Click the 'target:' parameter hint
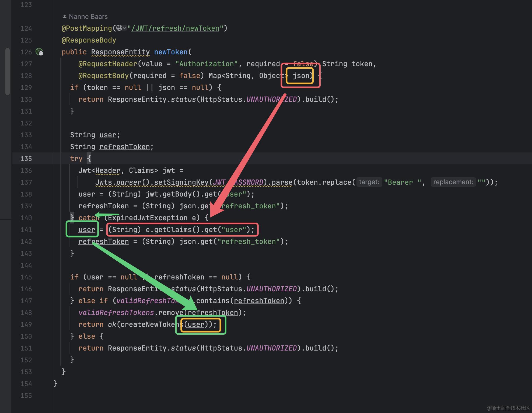The image size is (532, 413). 369,182
